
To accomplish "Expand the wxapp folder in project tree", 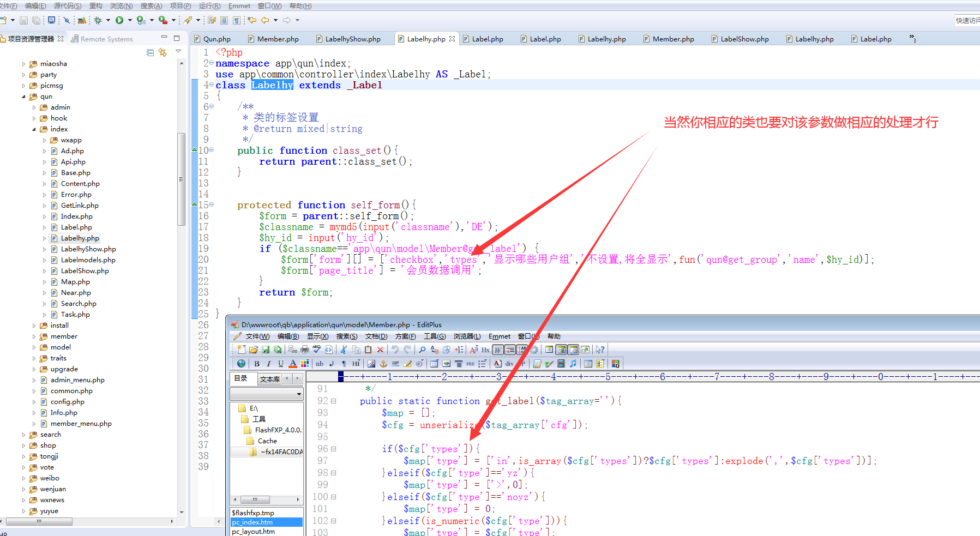I will pyautogui.click(x=45, y=140).
